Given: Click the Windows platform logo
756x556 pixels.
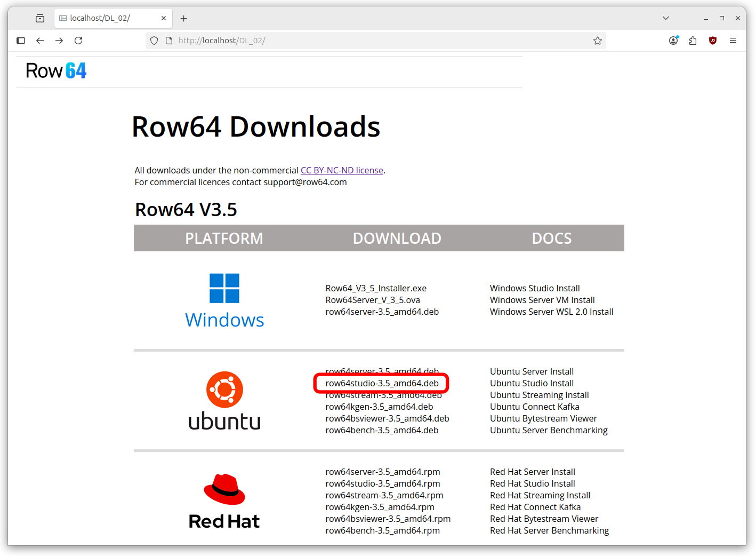Looking at the screenshot, I should point(224,301).
